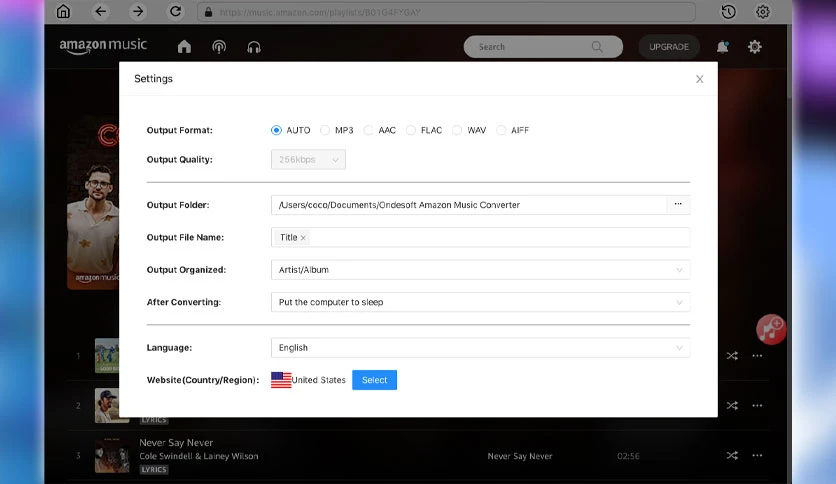Open more options for the second track row
The height and width of the screenshot is (484, 836).
(757, 406)
